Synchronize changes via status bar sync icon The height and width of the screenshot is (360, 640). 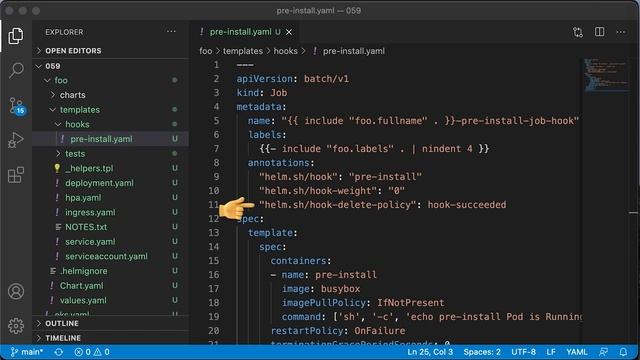pos(58,352)
